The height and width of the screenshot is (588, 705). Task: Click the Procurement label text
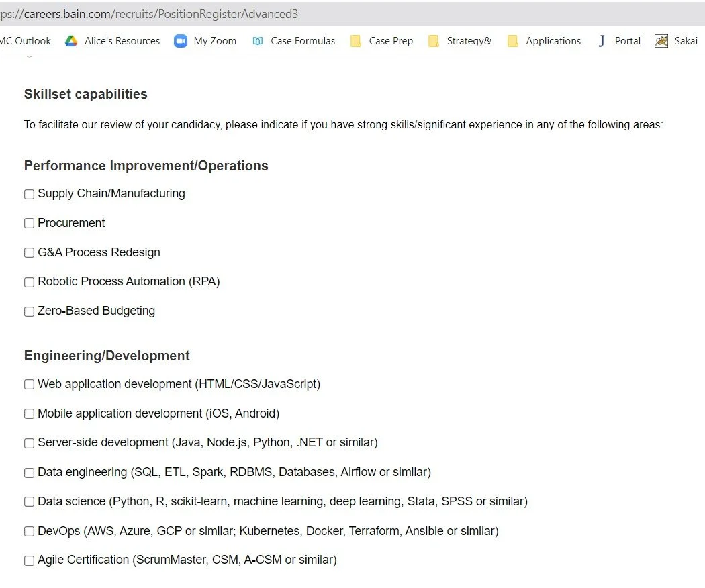[x=71, y=223]
